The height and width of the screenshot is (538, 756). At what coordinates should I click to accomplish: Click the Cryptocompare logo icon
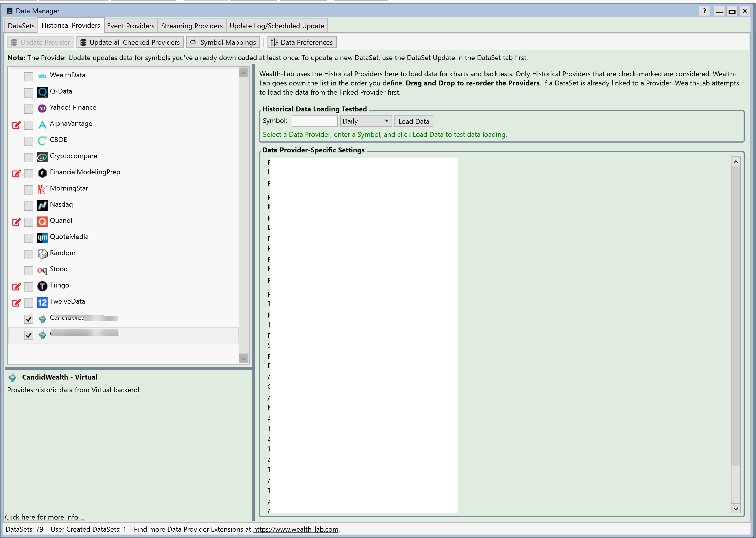pyautogui.click(x=42, y=157)
